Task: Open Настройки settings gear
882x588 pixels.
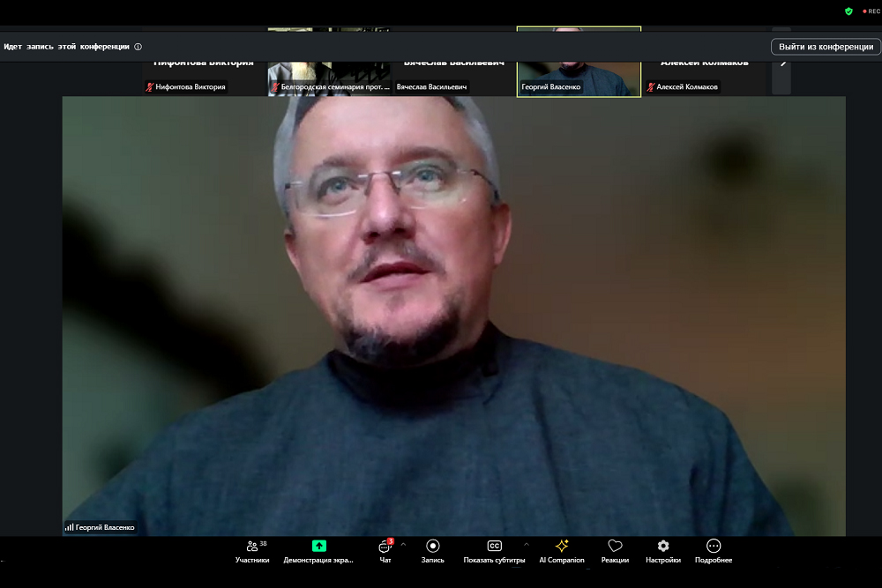Action: click(662, 551)
